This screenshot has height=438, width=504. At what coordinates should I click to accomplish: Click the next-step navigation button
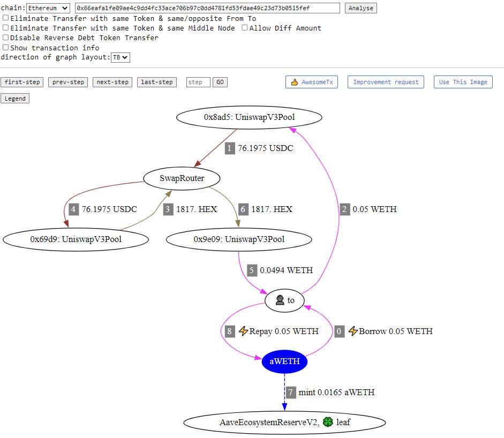pos(112,82)
